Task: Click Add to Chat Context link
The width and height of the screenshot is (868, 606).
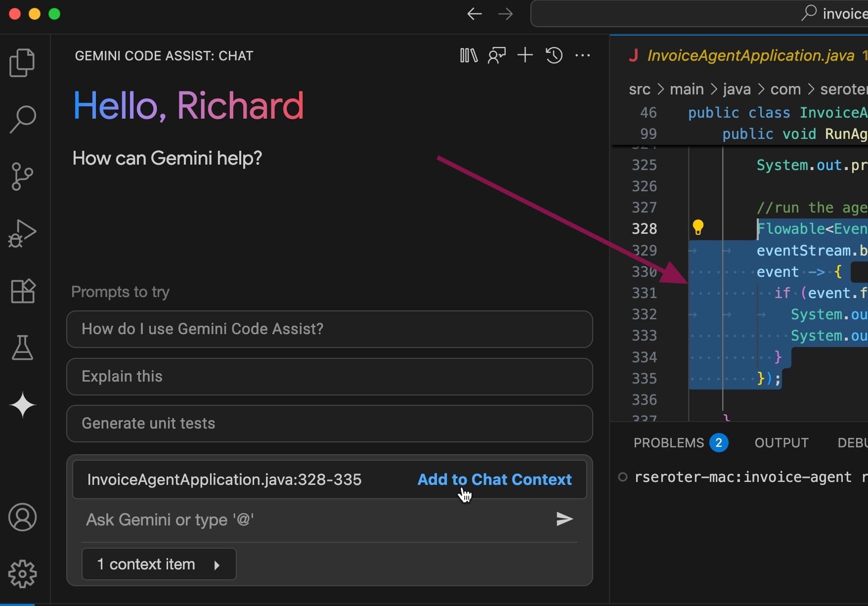Action: [494, 479]
